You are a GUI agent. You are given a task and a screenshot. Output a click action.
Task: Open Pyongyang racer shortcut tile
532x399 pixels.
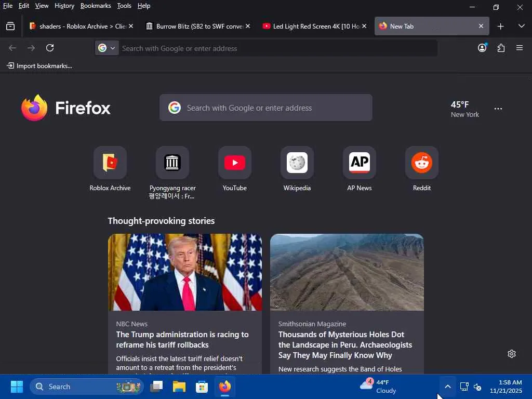coord(172,163)
